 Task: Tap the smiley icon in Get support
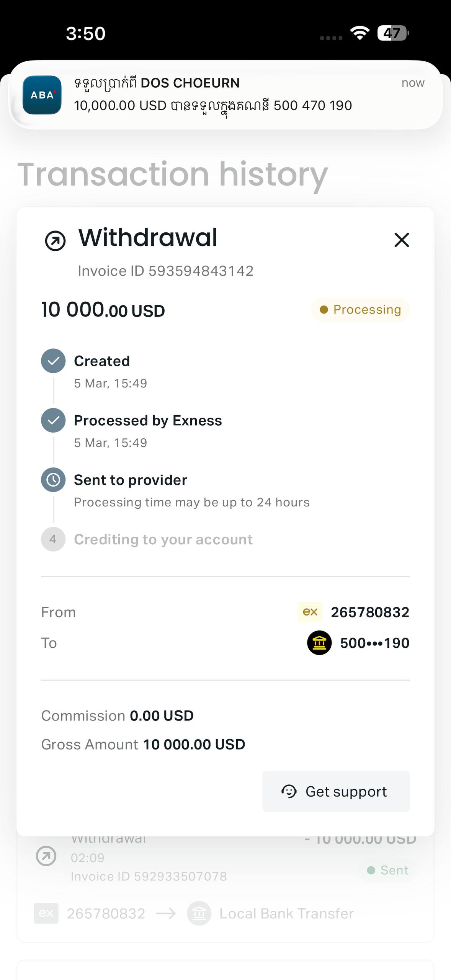(289, 791)
